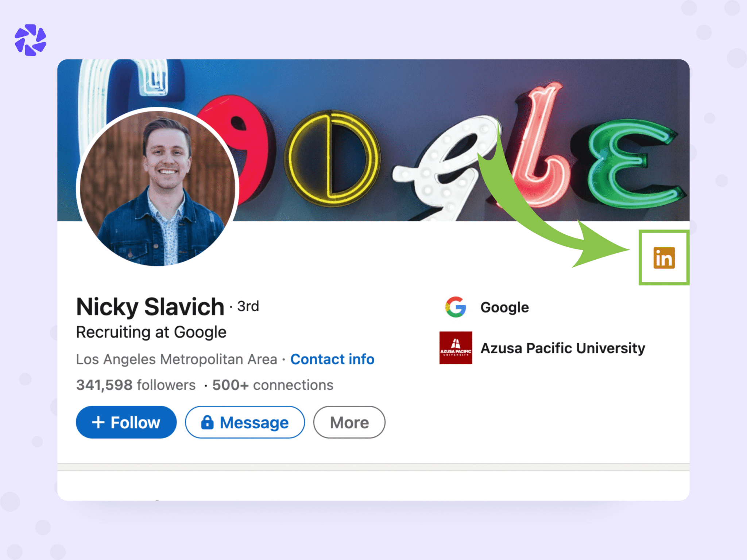Open Nicky Slavich's profile photo
Screen dimensions: 747x560
pyautogui.click(x=158, y=187)
